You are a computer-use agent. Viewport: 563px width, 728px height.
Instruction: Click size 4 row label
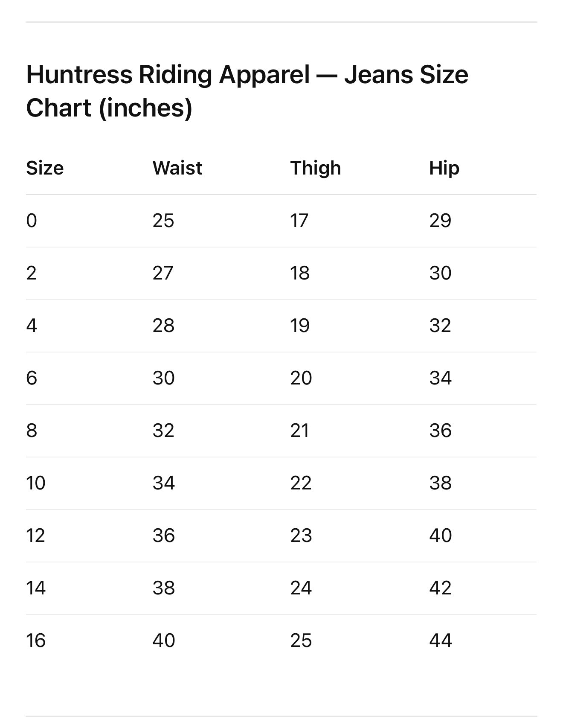coord(32,326)
